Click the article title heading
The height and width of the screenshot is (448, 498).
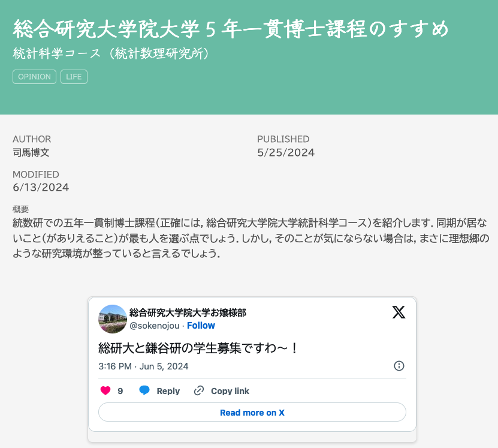click(x=231, y=29)
